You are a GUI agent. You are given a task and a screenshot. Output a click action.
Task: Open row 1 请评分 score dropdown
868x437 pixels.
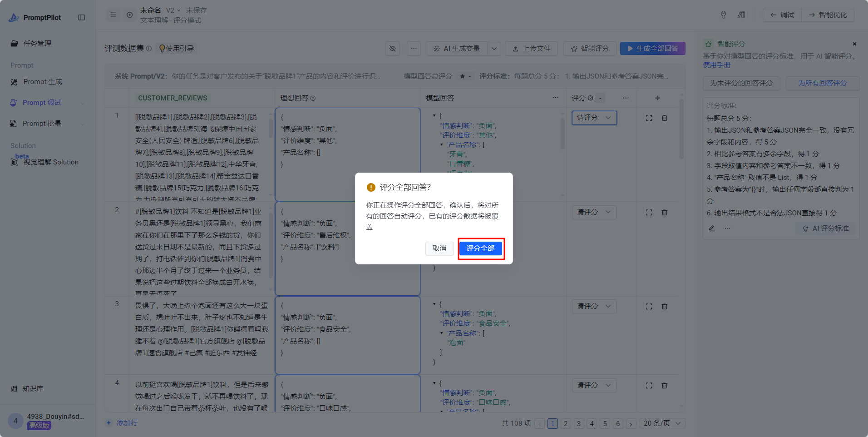594,118
